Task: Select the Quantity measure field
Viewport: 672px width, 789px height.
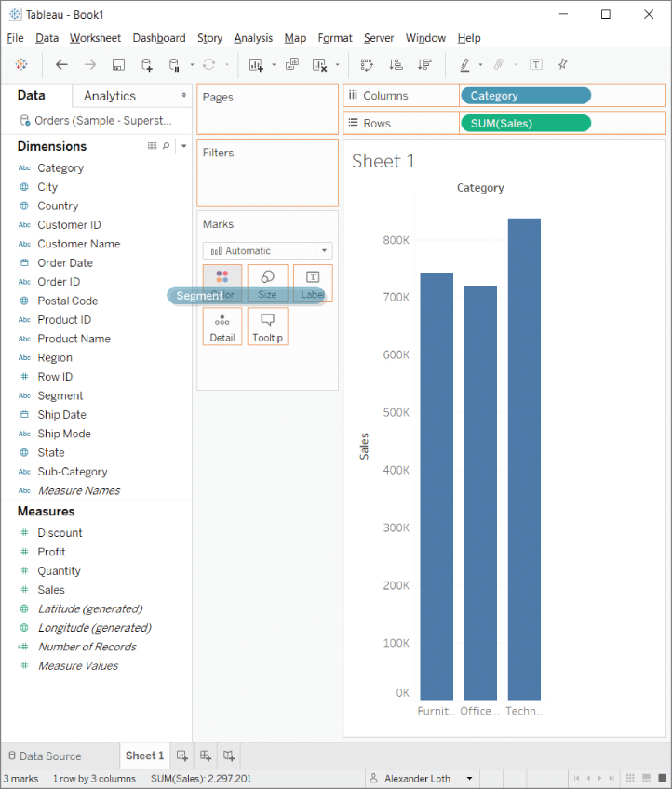Action: click(59, 571)
